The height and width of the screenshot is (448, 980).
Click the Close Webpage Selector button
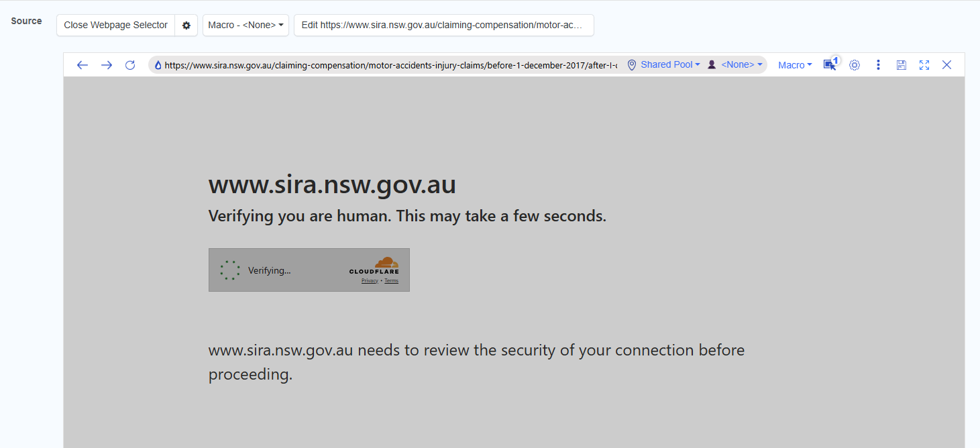[x=116, y=25]
